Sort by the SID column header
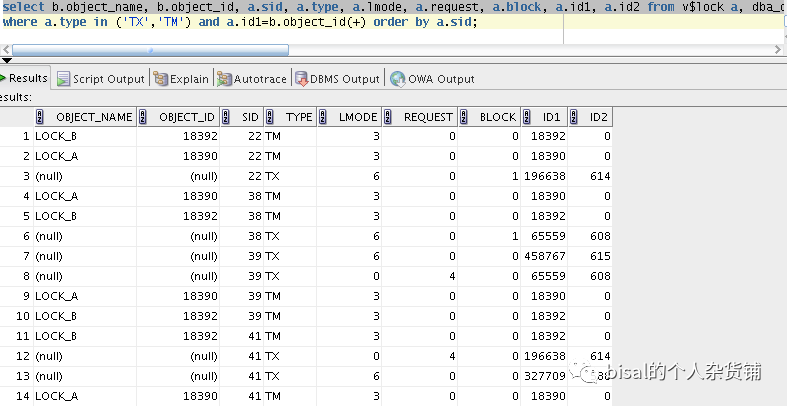Image resolution: width=787 pixels, height=406 pixels. (250, 117)
